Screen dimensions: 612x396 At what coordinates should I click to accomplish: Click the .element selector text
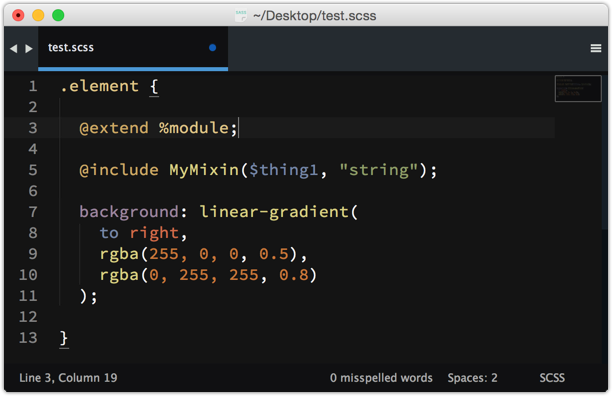[x=100, y=86]
